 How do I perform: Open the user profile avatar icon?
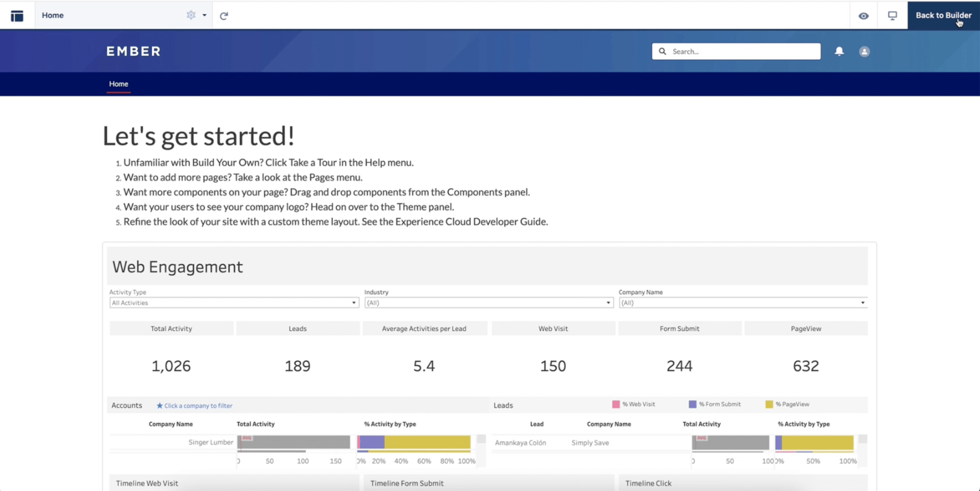point(864,51)
